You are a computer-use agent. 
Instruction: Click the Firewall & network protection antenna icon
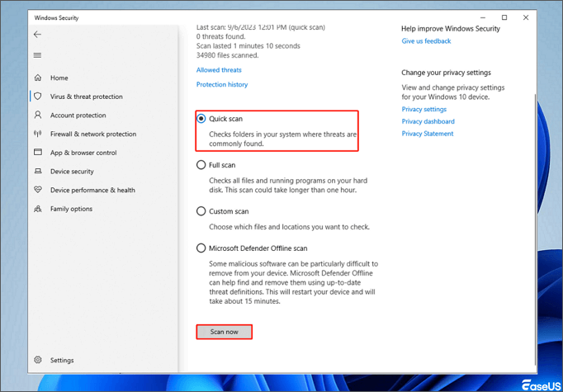pyautogui.click(x=38, y=134)
